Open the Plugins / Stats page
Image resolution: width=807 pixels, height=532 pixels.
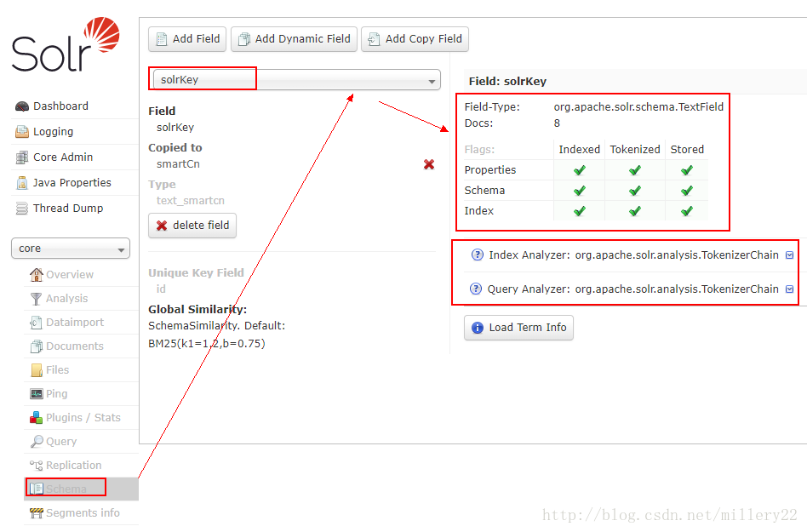[83, 418]
